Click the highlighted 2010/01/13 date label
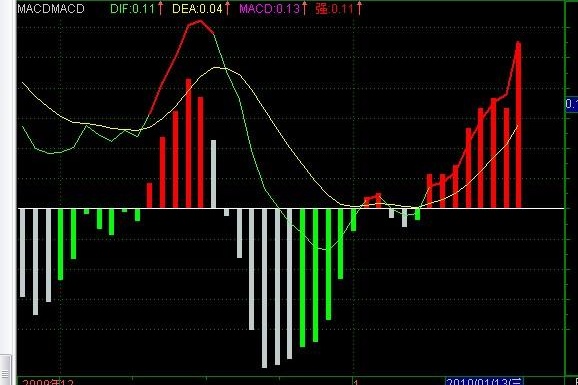Image resolution: width=578 pixels, height=385 pixels. click(x=484, y=381)
